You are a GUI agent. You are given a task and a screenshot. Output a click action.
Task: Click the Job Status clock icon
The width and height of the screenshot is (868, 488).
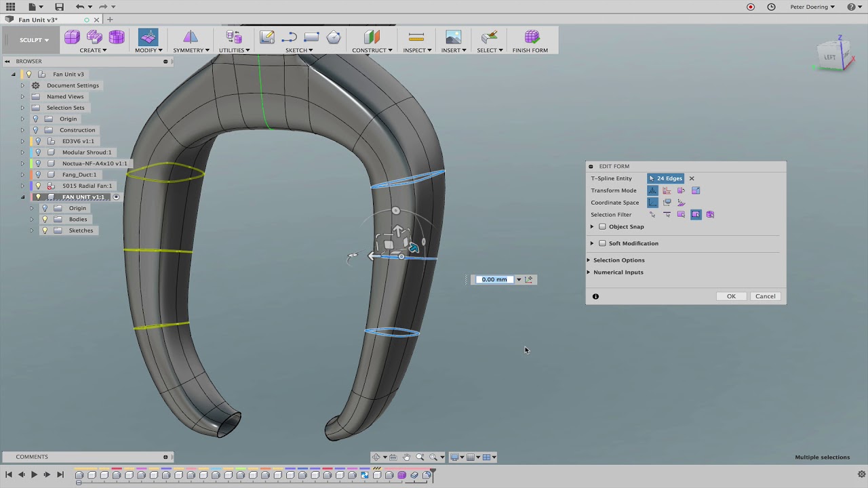(771, 7)
